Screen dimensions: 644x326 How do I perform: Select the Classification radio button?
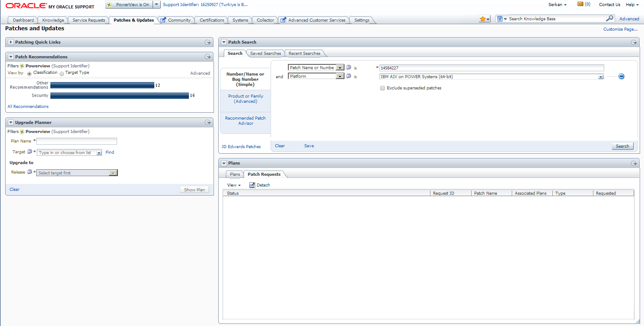[x=29, y=72]
